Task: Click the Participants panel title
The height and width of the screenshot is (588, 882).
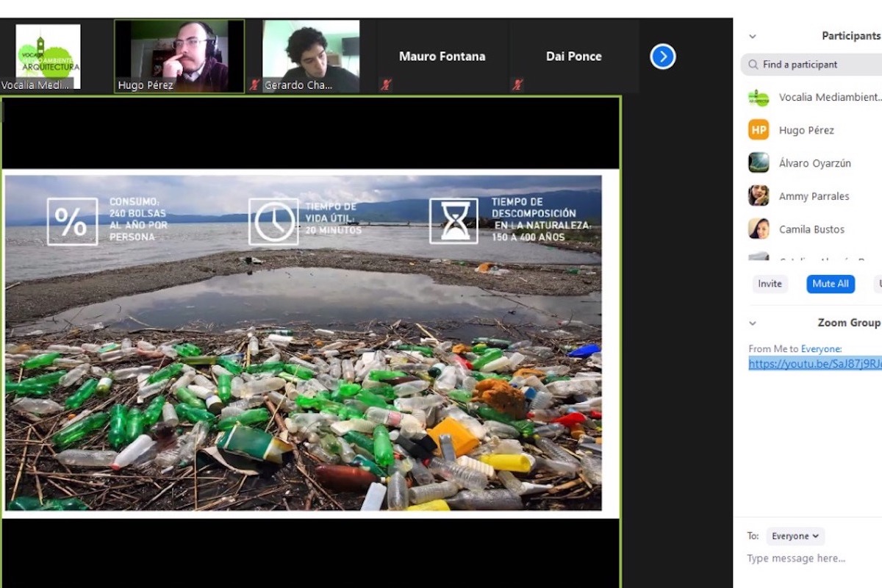Action: [851, 36]
